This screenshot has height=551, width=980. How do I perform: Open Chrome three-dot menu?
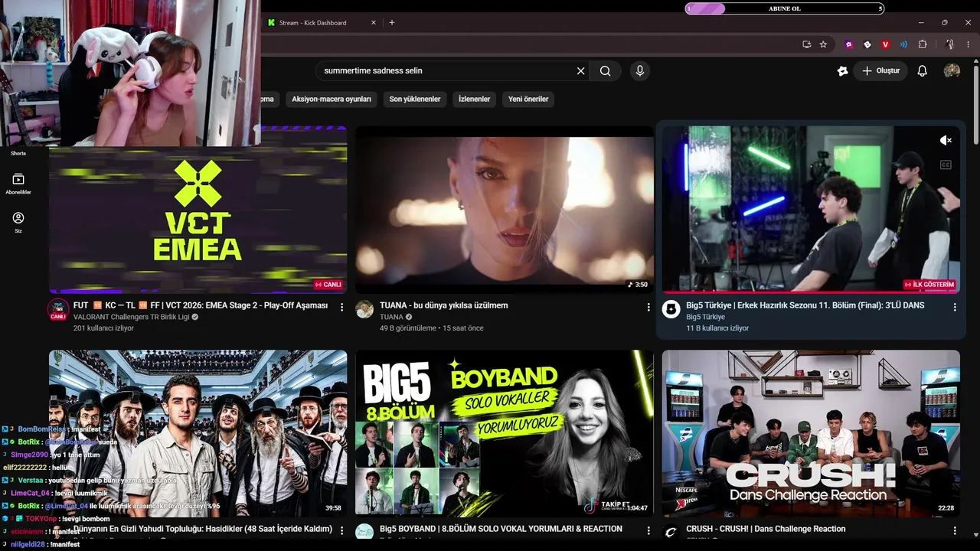[x=968, y=44]
